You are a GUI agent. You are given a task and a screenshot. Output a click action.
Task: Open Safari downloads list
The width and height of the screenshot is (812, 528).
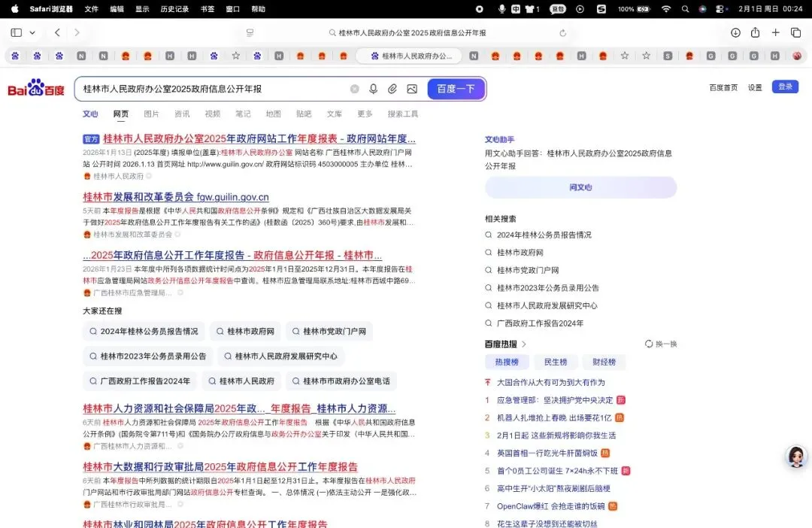(735, 32)
